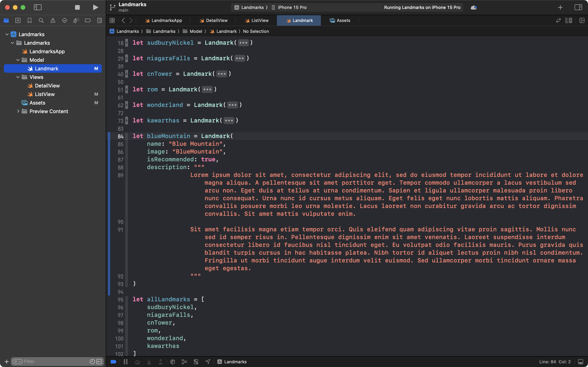This screenshot has height=367, width=588.
Task: Open the Debug Memory Graph icon
Action: click(184, 361)
